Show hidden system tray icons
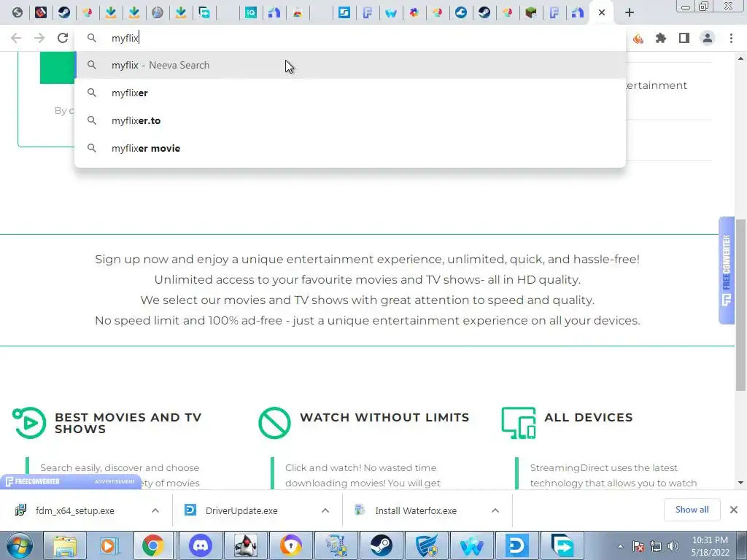The width and height of the screenshot is (747, 560). (620, 546)
